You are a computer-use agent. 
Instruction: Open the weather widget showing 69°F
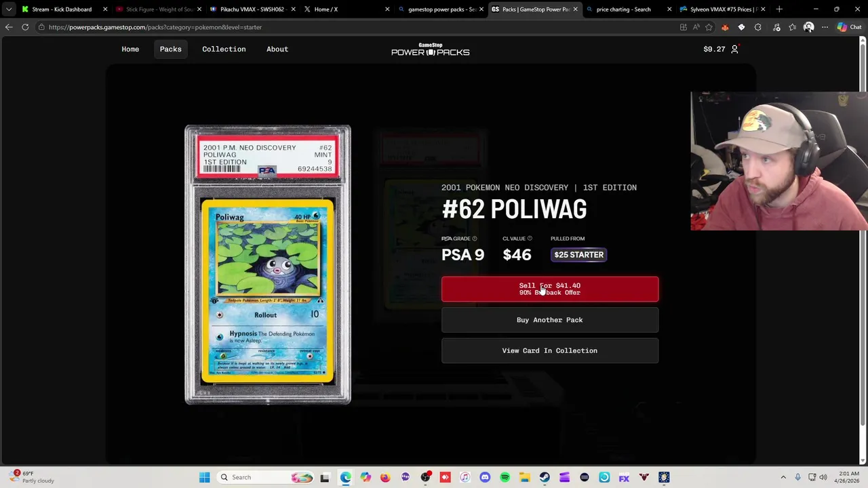point(30,477)
